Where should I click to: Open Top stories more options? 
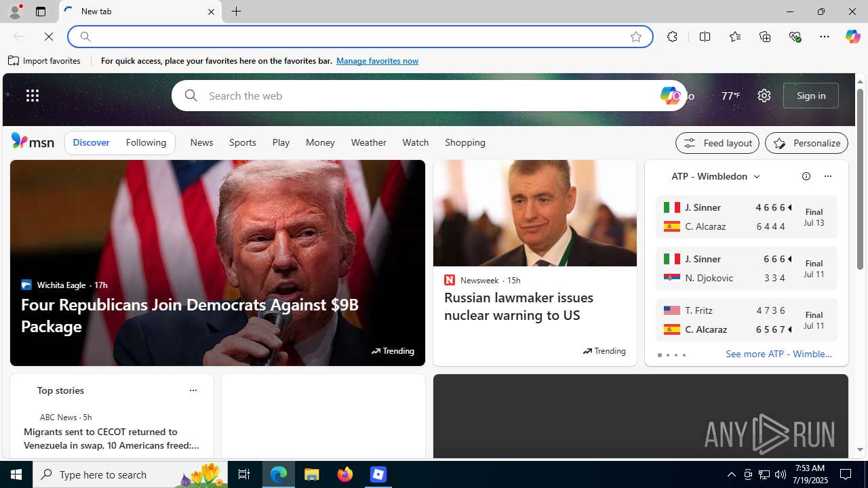point(193,390)
